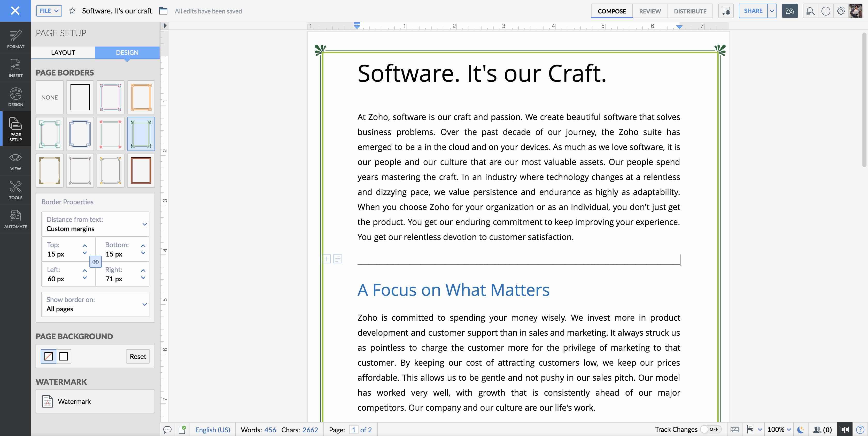
Task: Open the Design sidebar panel
Action: (x=15, y=97)
